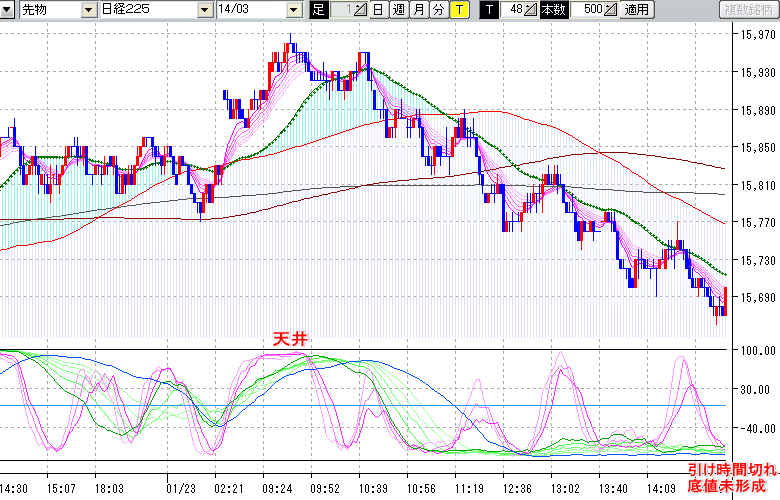Click the 適用 (apply) button
780x500 pixels.
tap(636, 10)
